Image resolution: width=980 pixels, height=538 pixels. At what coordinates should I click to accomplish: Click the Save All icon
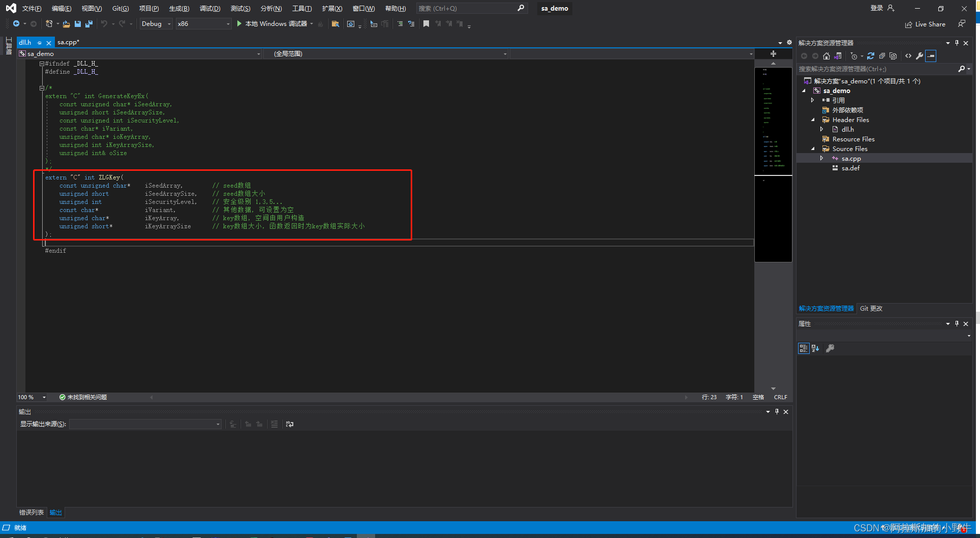[89, 24]
